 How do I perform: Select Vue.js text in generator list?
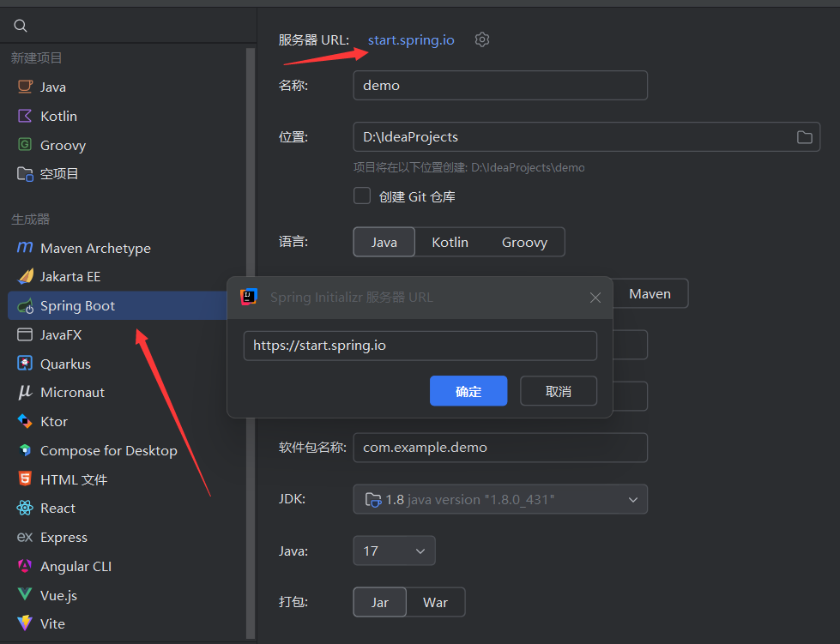pos(59,595)
